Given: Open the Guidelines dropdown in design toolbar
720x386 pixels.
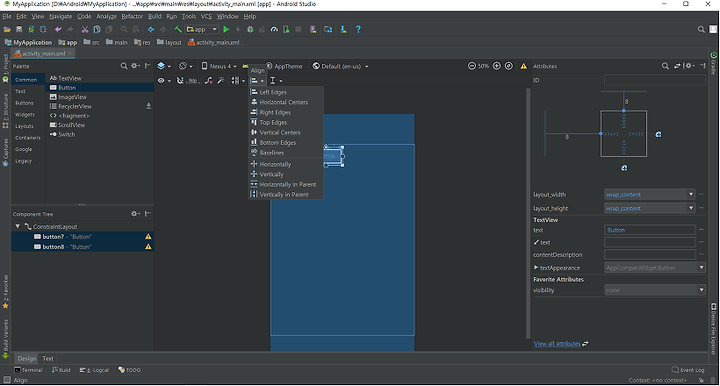Looking at the screenshot, I should tap(276, 81).
